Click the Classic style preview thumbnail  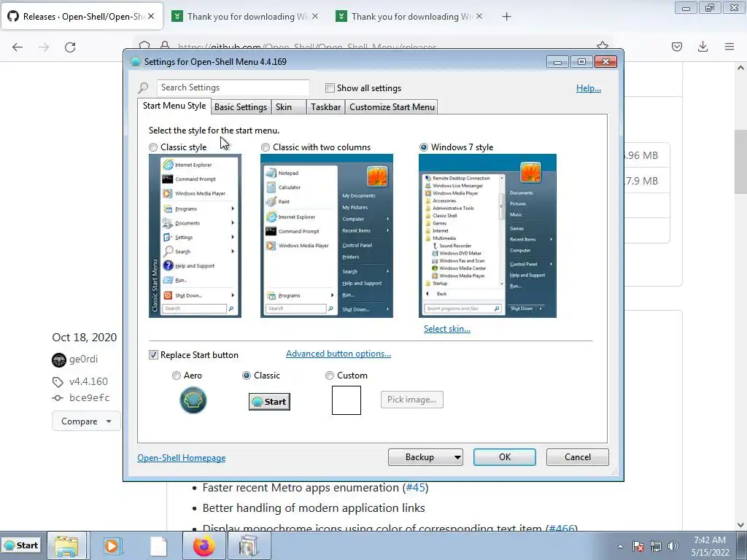(195, 236)
